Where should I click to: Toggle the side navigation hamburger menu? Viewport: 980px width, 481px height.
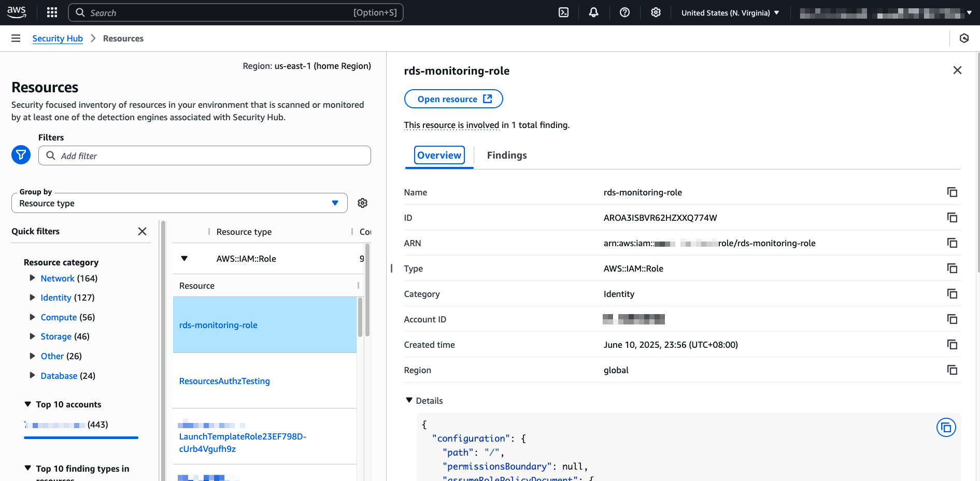16,38
